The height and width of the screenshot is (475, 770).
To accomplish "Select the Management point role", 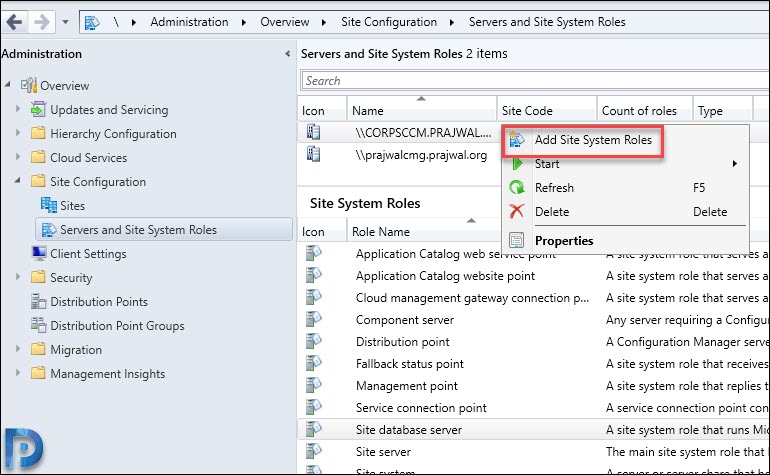I will click(x=407, y=386).
